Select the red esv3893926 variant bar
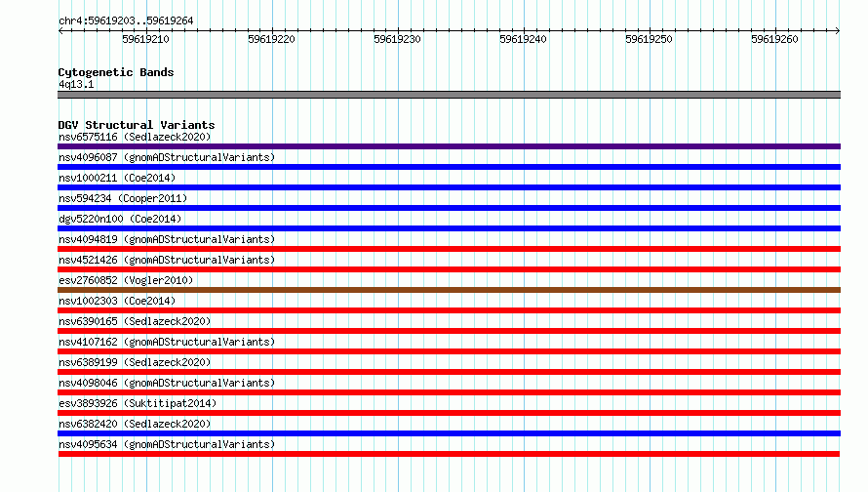This screenshot has height=492, width=868. pyautogui.click(x=449, y=413)
